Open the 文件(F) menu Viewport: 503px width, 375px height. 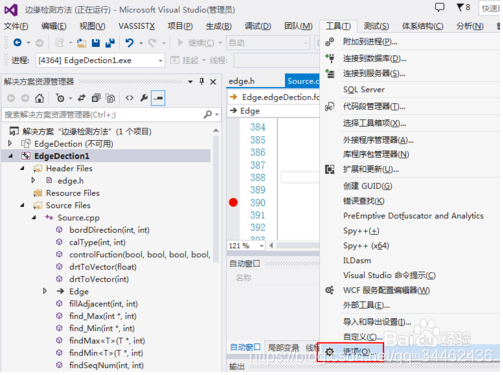16,26
